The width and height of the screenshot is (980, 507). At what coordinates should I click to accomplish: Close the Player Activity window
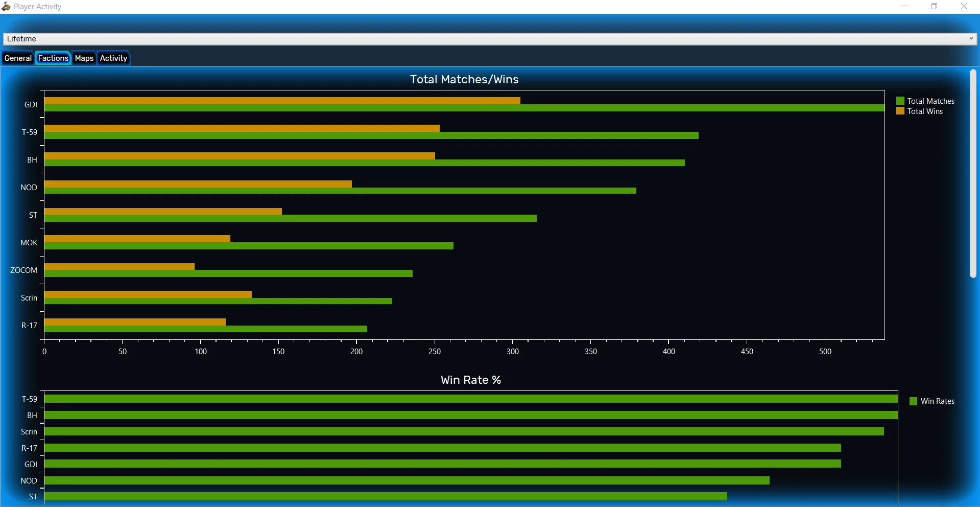(964, 7)
